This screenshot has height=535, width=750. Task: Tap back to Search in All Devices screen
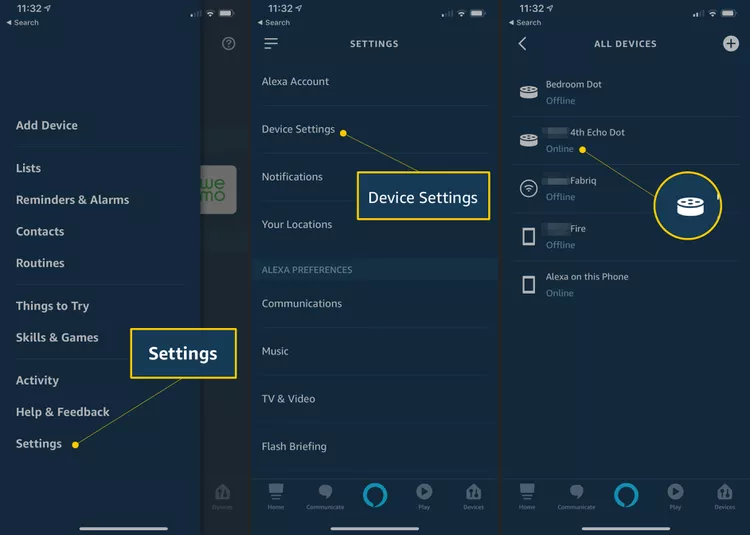pyautogui.click(x=525, y=22)
